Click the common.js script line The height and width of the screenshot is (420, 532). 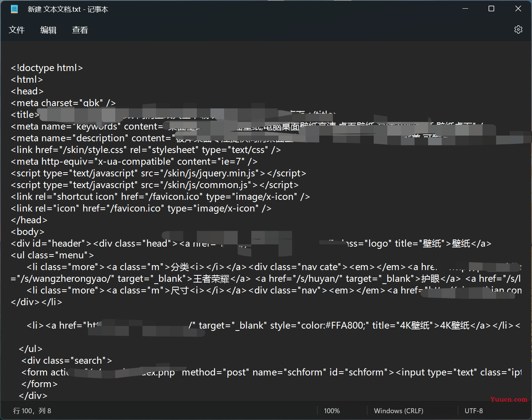click(155, 185)
